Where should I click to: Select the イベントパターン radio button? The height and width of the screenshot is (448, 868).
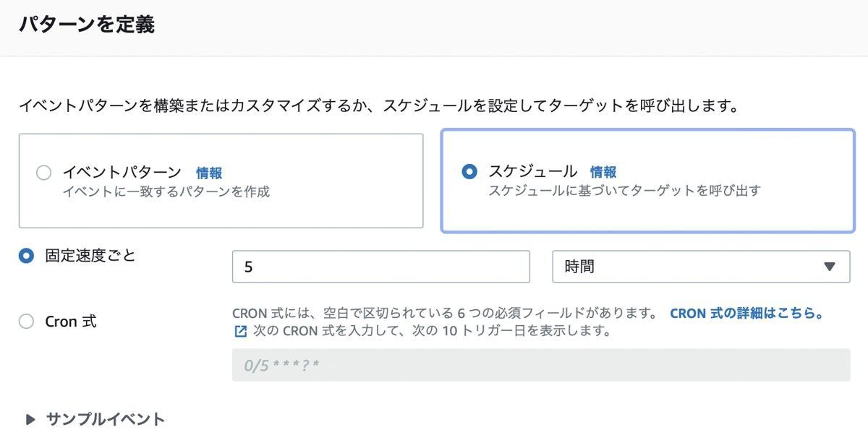43,173
